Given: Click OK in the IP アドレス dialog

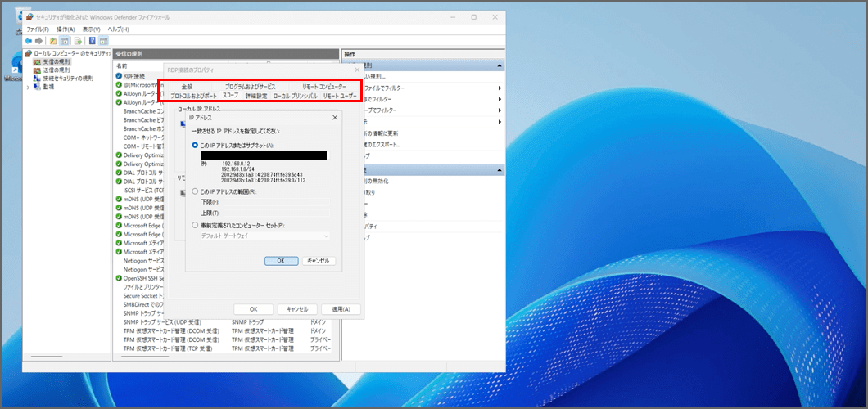Looking at the screenshot, I should (x=281, y=260).
